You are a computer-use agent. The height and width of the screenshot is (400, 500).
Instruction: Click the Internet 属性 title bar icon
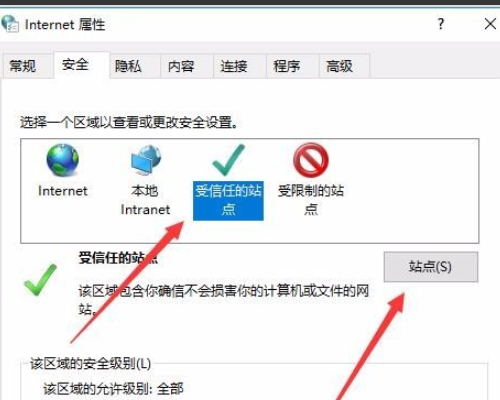click(x=10, y=24)
